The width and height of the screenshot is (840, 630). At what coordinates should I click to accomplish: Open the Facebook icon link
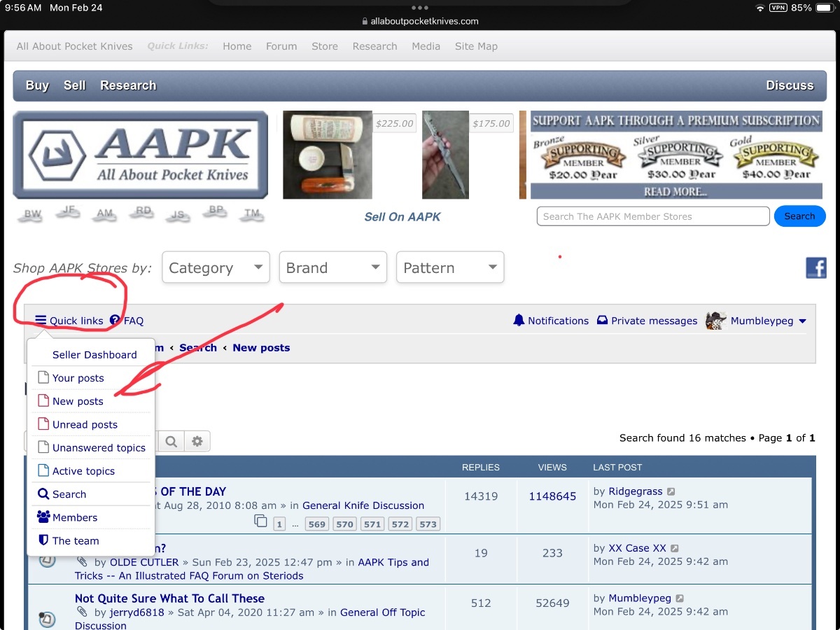(816, 267)
